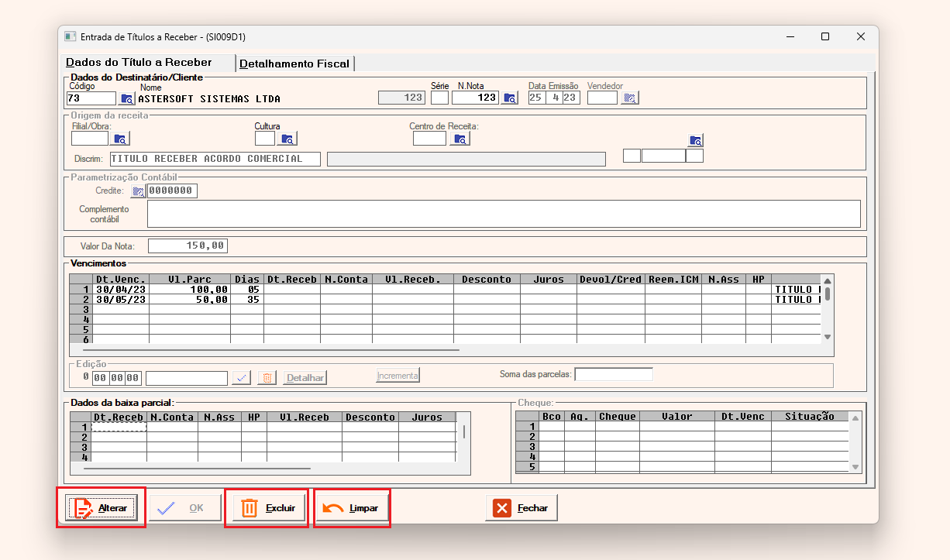Select row 3 header in Vencimentos grid
950x560 pixels.
click(x=81, y=309)
